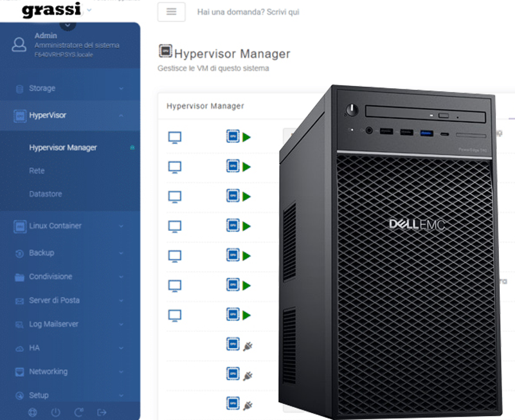Image resolution: width=515 pixels, height=420 pixels.
Task: Expand the Condivisione chevron
Action: pyautogui.click(x=122, y=277)
